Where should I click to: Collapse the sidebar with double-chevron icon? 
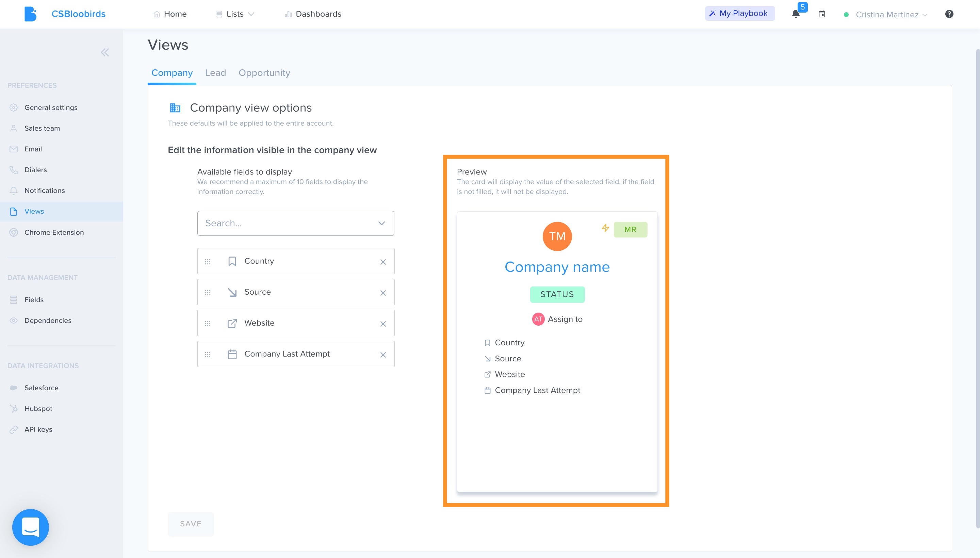click(104, 52)
